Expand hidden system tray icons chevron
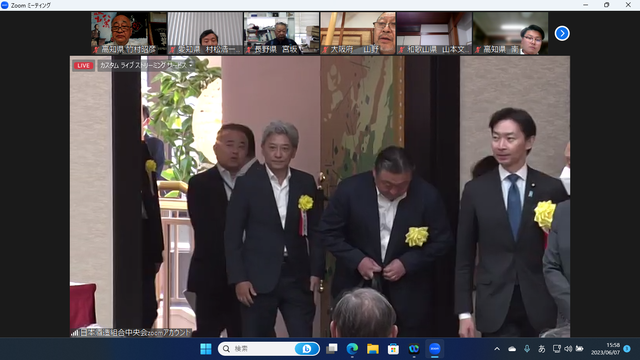The width and height of the screenshot is (640, 360). (x=497, y=349)
